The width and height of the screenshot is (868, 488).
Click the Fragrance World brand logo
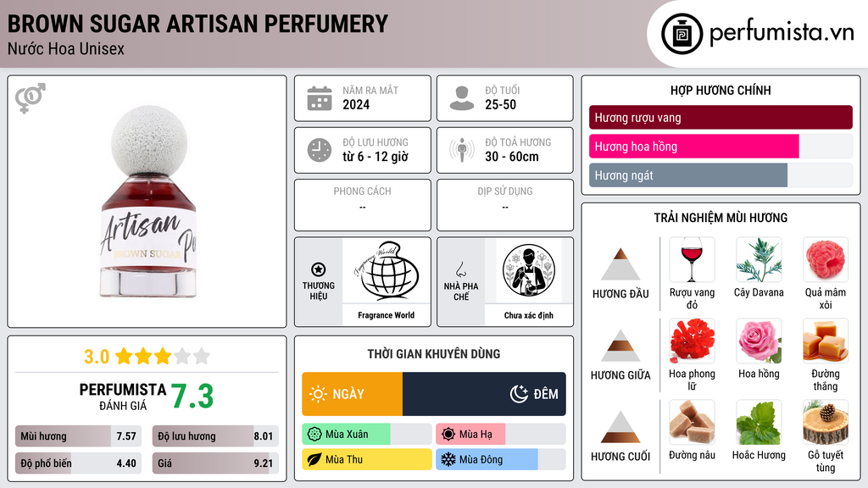[x=387, y=270]
